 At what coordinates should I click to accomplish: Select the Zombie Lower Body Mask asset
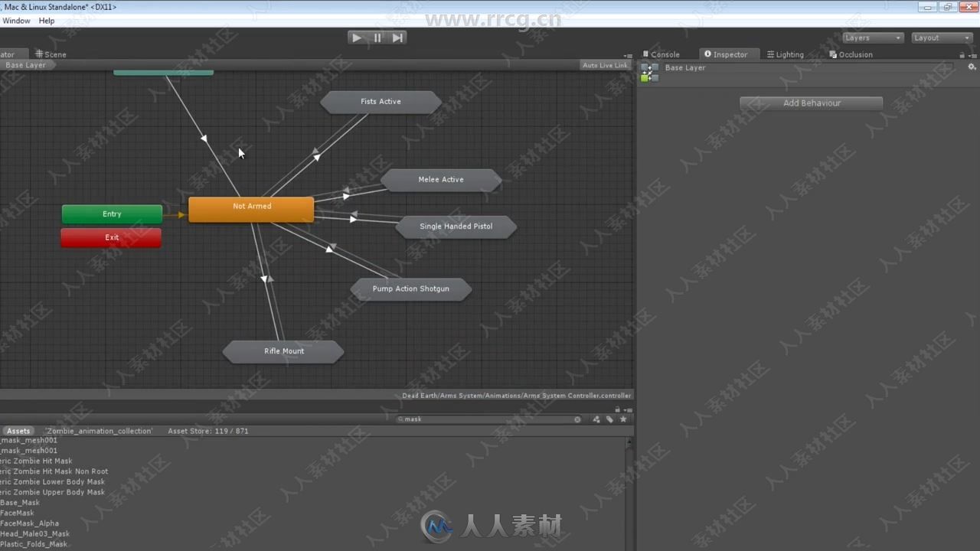pos(52,482)
